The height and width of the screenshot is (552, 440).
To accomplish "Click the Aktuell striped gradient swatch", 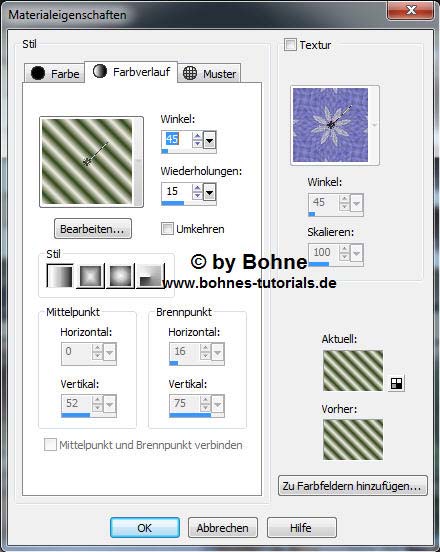I will tap(353, 370).
